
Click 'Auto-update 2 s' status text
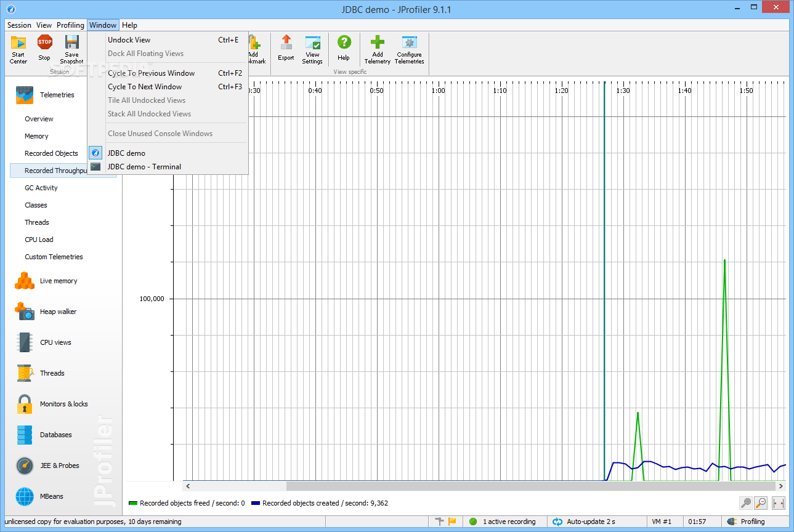click(591, 522)
